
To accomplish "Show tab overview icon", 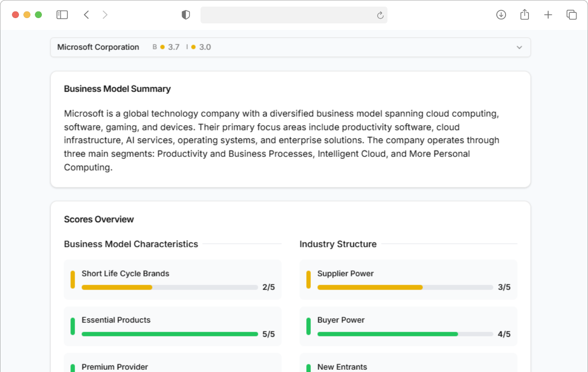I will (x=571, y=15).
